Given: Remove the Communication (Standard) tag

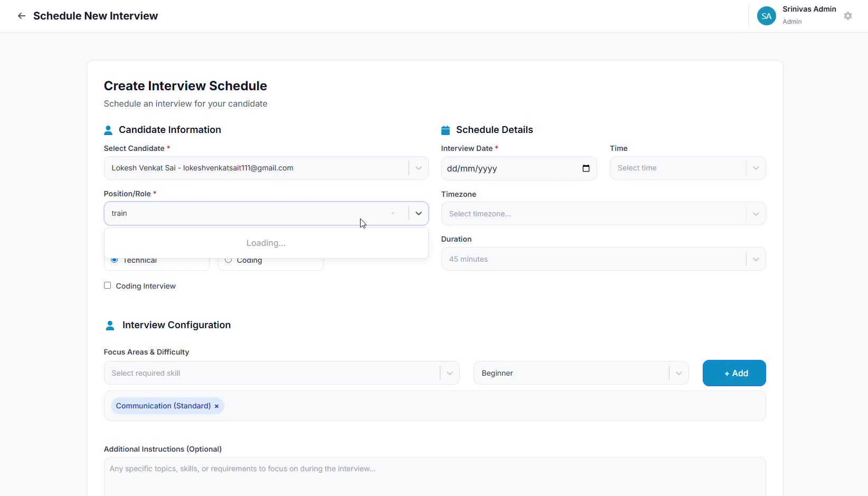Looking at the screenshot, I should pos(216,406).
